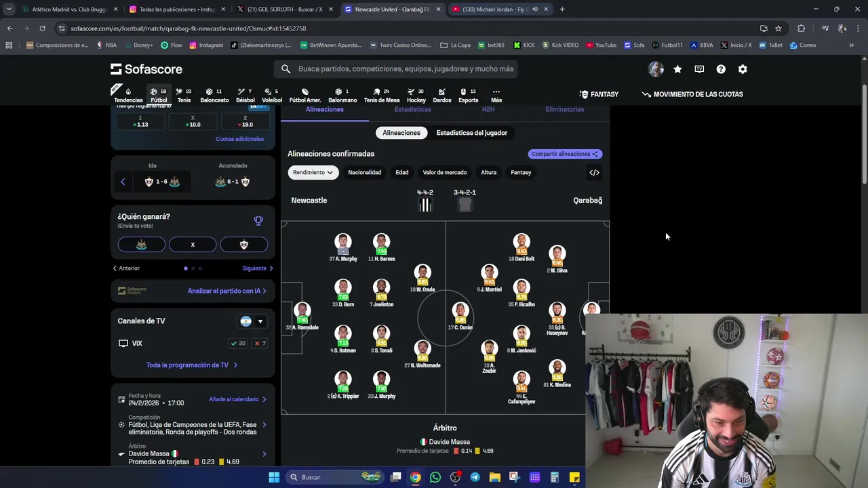
Task: Select Nacionalidad lineup filter
Action: 365,173
